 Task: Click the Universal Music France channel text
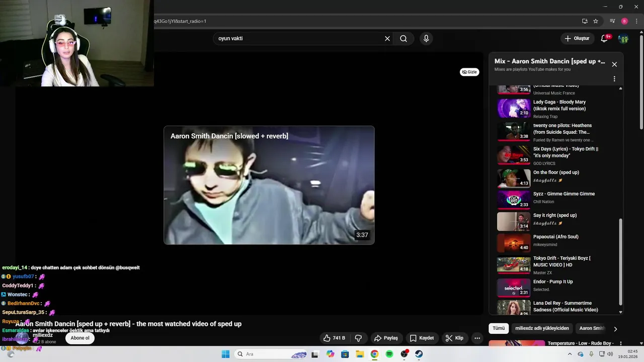554,93
